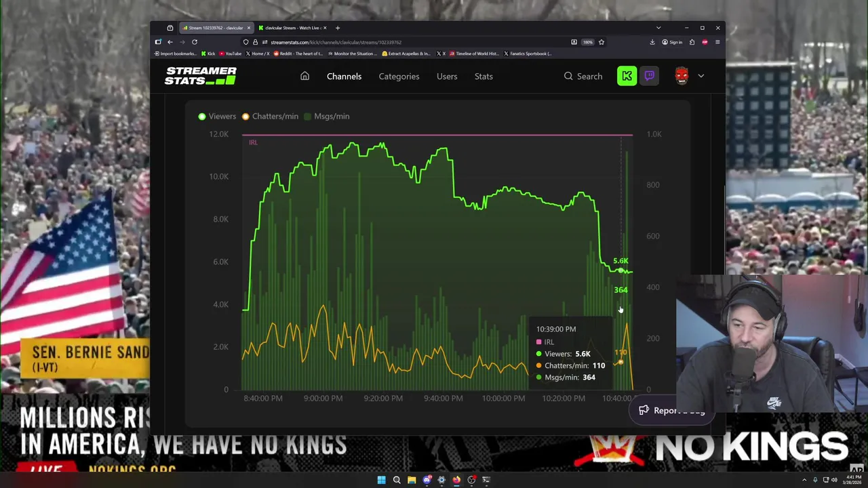Open the user avatar profile picture
The height and width of the screenshot is (488, 868).
pos(682,76)
